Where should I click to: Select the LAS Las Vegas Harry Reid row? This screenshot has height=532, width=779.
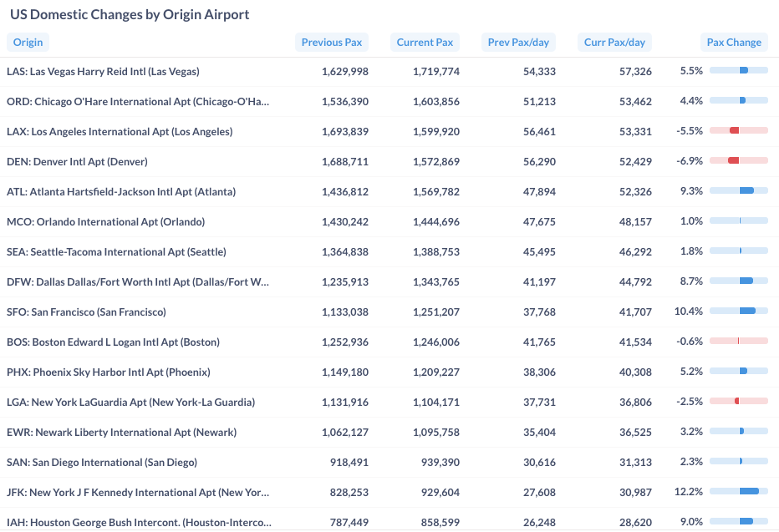pos(103,72)
